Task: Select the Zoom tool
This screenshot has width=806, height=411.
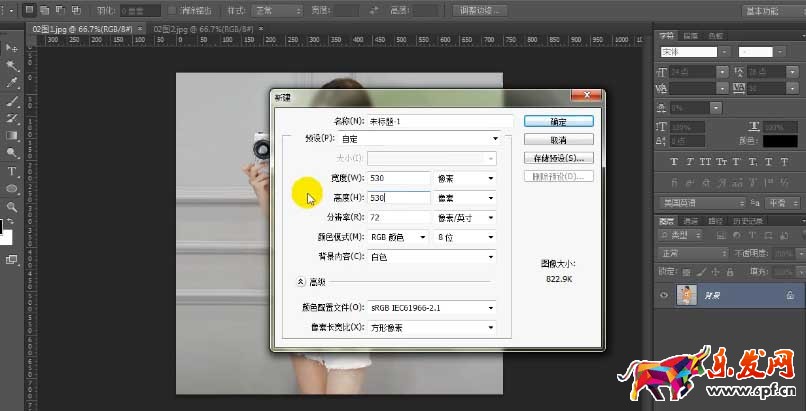Action: (x=12, y=207)
